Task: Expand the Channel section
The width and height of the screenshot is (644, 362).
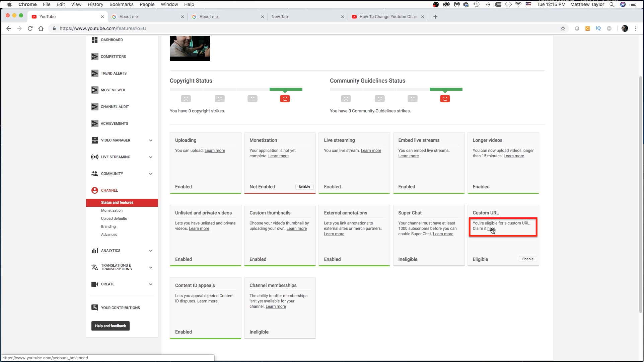Action: coord(109,190)
